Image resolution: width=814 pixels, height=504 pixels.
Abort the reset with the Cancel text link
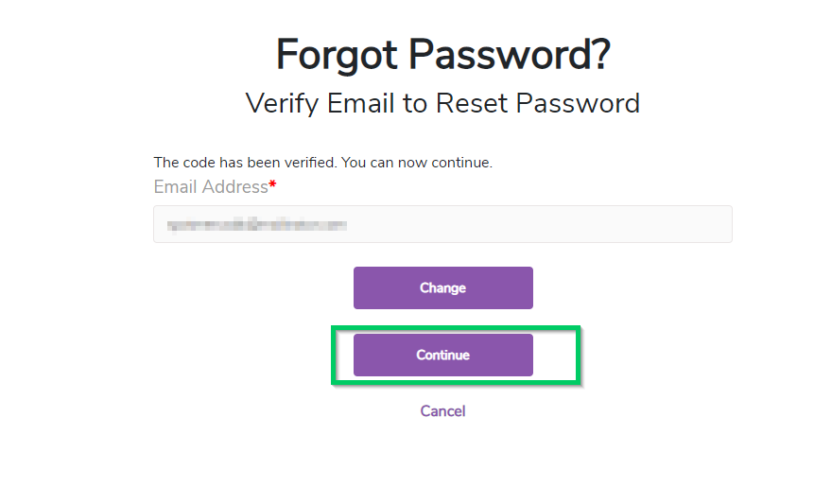click(x=442, y=411)
